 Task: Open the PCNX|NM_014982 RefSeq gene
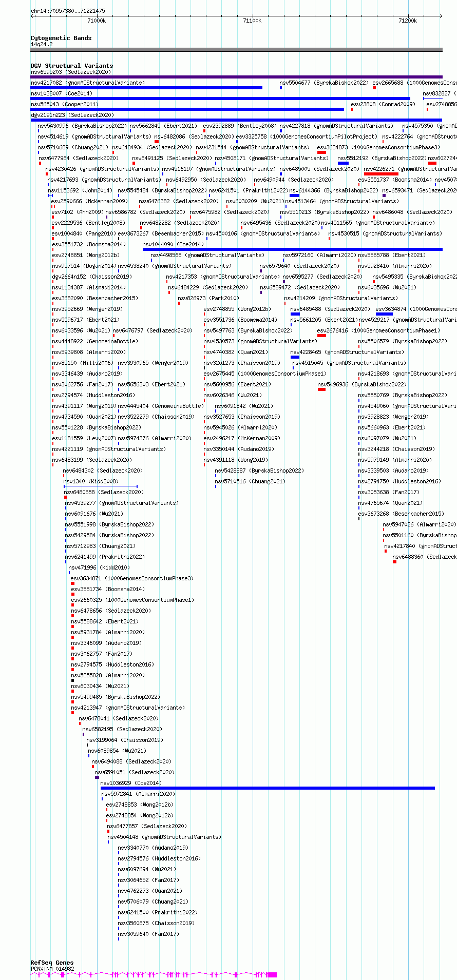[x=154, y=974]
